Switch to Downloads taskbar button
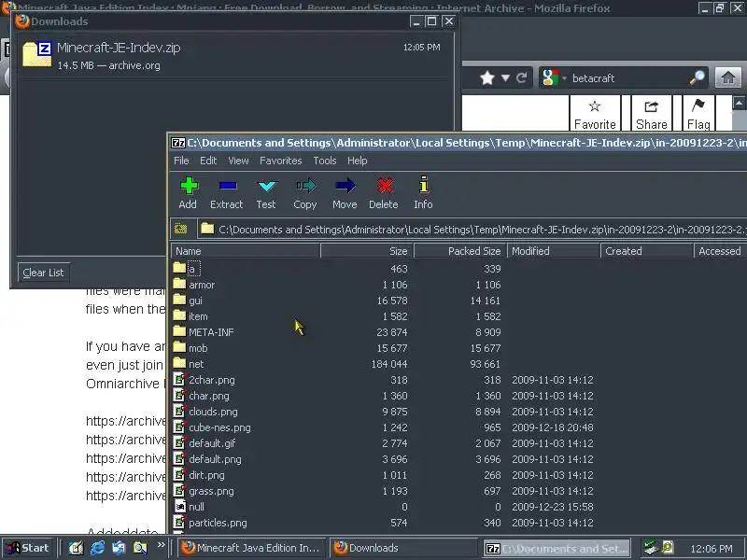The image size is (747, 560). point(403,548)
